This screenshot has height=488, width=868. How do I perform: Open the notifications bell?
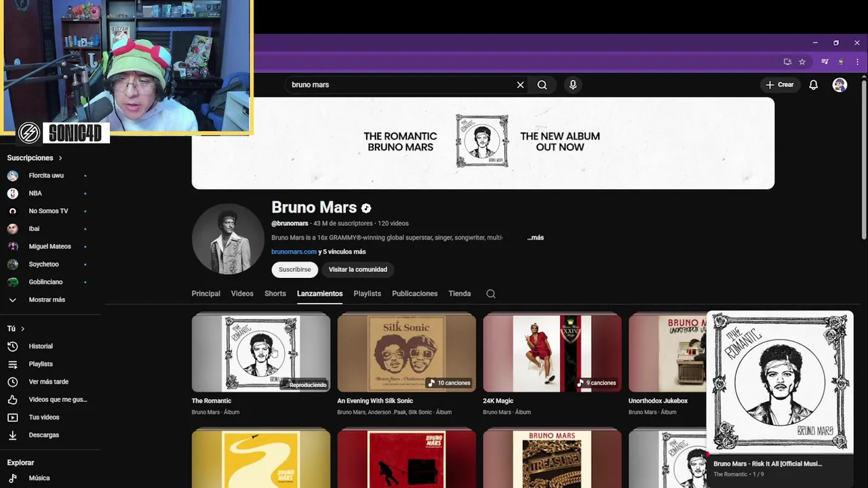pyautogui.click(x=814, y=85)
